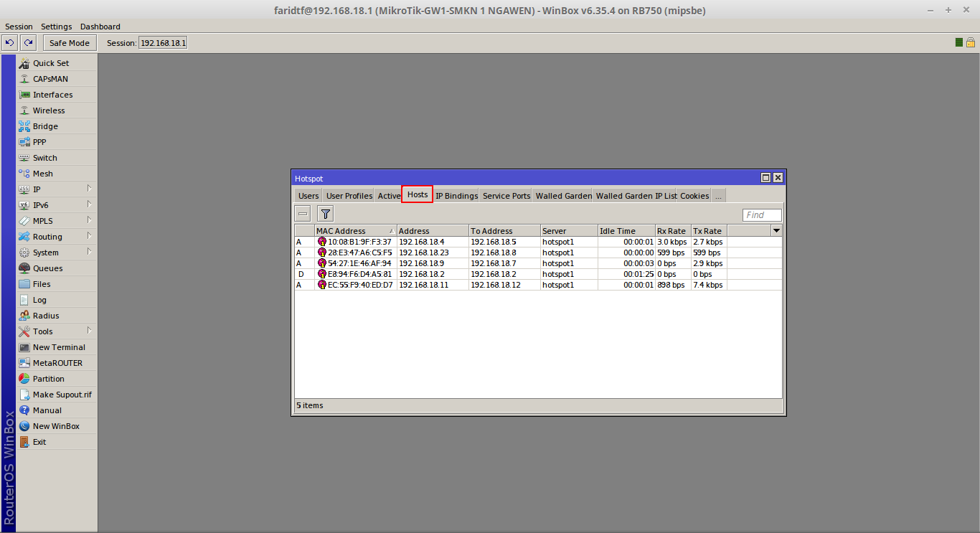Click the green status indicator at top right

point(959,43)
